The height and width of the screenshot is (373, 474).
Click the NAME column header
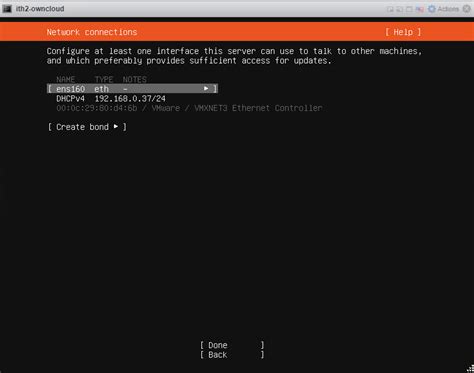click(x=66, y=79)
